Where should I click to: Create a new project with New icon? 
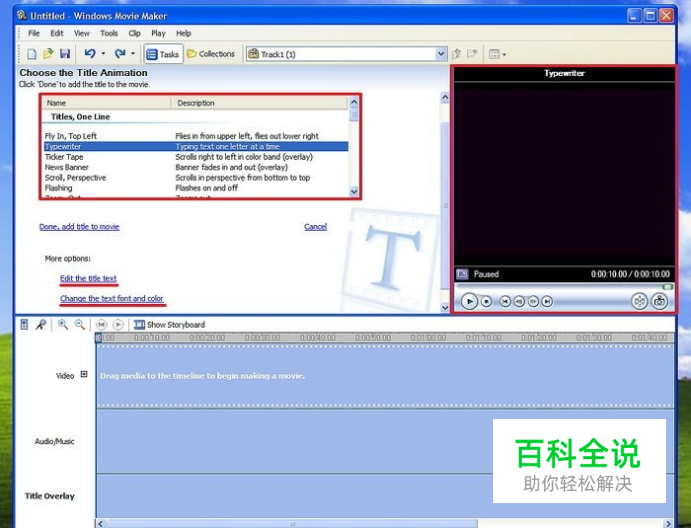pyautogui.click(x=32, y=54)
